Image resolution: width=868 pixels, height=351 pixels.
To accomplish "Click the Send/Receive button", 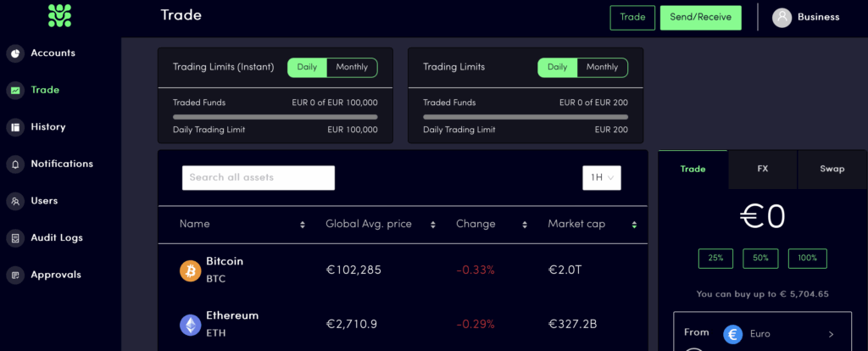I will pos(701,18).
